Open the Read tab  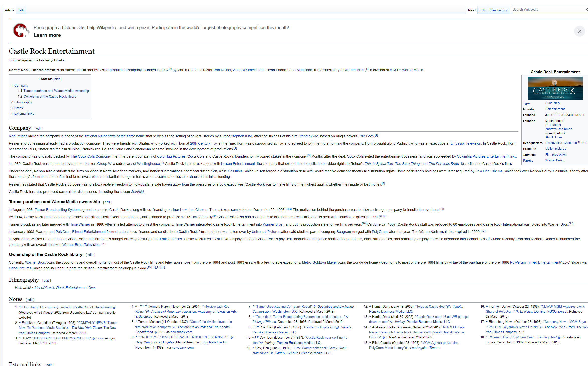[x=472, y=10]
